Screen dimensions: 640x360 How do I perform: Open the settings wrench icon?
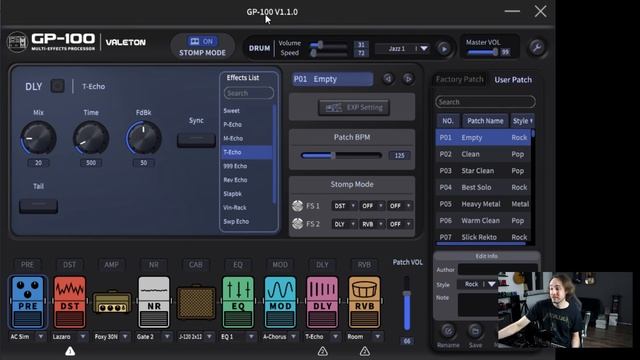[537, 48]
